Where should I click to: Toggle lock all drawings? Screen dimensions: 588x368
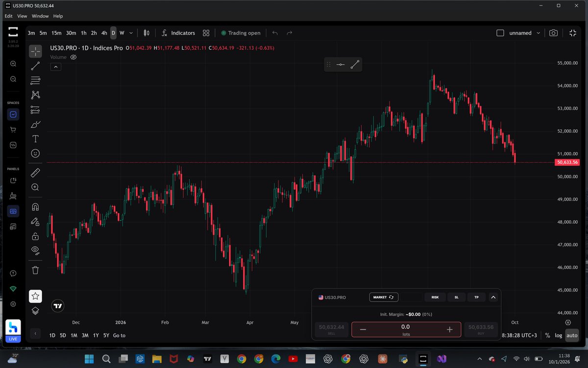click(x=35, y=236)
